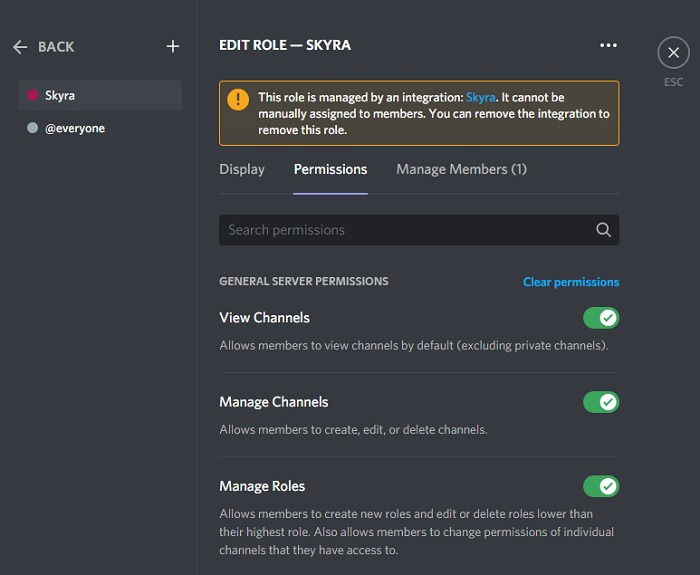Open the three-dot role options menu
This screenshot has width=700, height=575.
608,45
